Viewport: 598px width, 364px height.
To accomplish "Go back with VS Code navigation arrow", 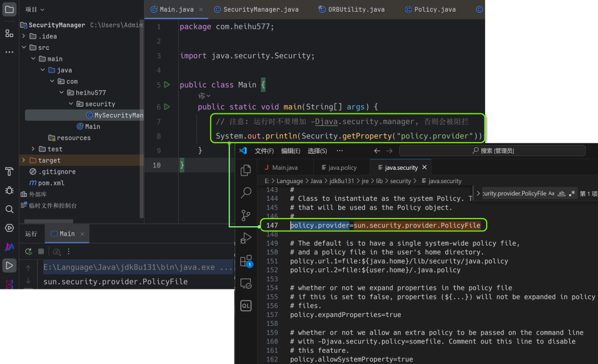I will [377, 150].
